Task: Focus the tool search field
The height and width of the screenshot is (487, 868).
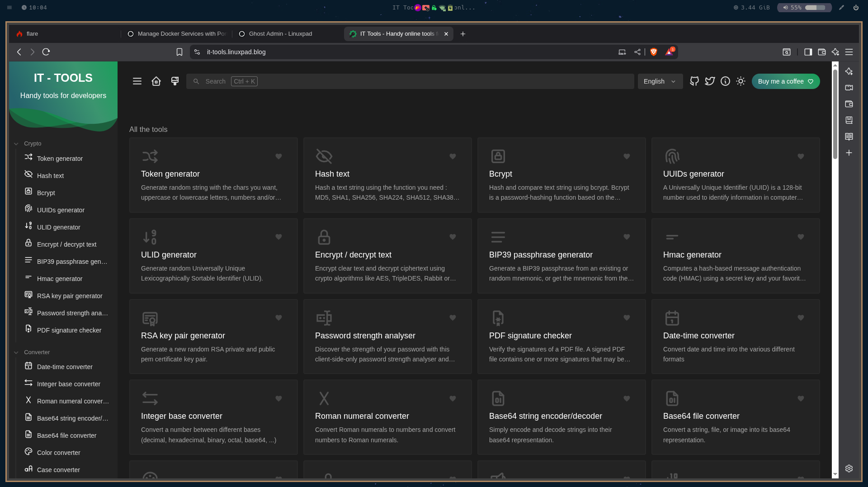Action: (x=410, y=81)
